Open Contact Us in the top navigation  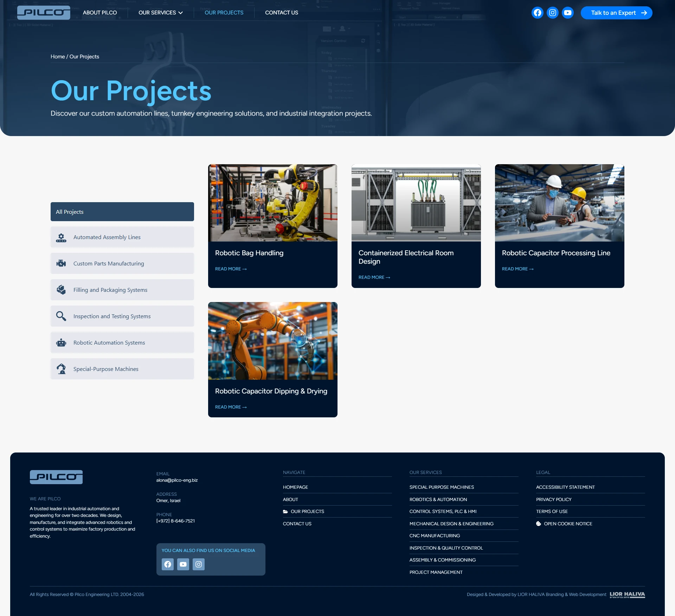(282, 13)
